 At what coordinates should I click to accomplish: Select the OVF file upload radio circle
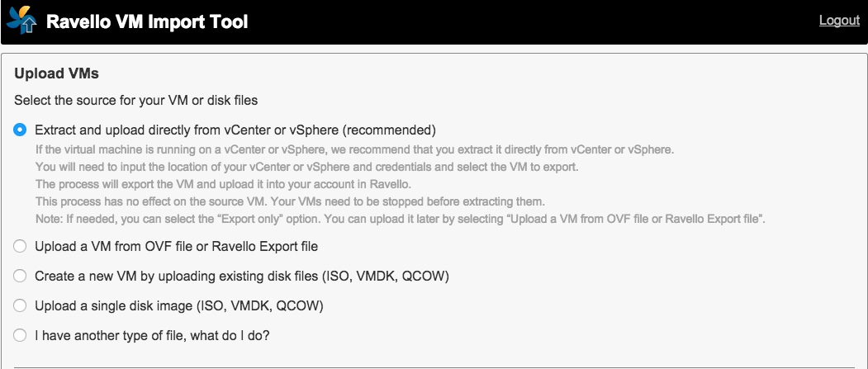point(20,246)
